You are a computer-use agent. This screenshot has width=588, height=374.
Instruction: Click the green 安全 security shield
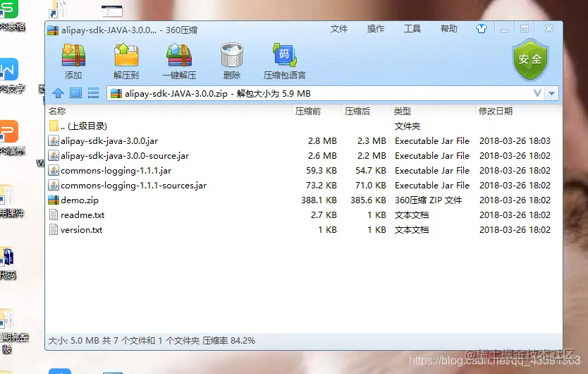click(530, 60)
